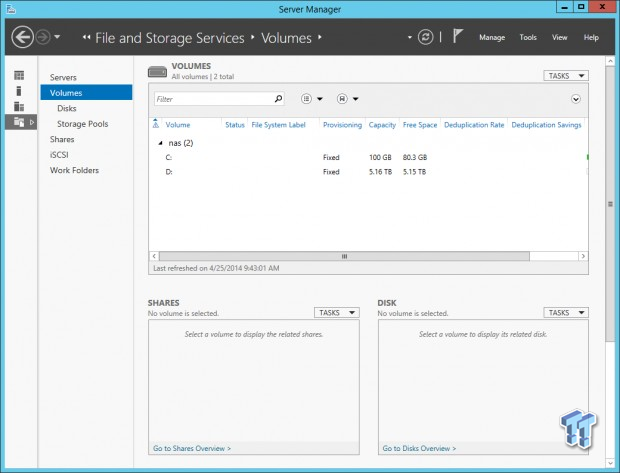The image size is (620, 473).
Task: Follow the Go to Disks Overview link
Action: [x=419, y=448]
